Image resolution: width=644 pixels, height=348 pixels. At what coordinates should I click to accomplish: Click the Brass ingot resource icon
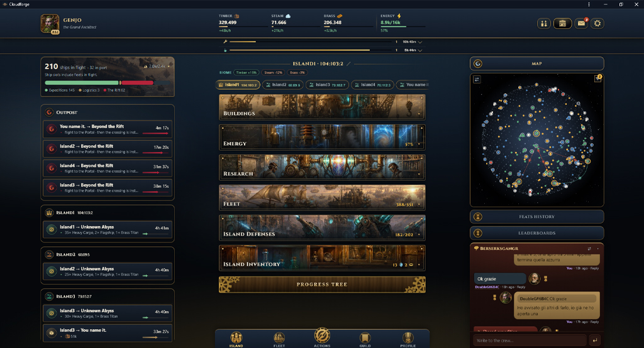[340, 16]
